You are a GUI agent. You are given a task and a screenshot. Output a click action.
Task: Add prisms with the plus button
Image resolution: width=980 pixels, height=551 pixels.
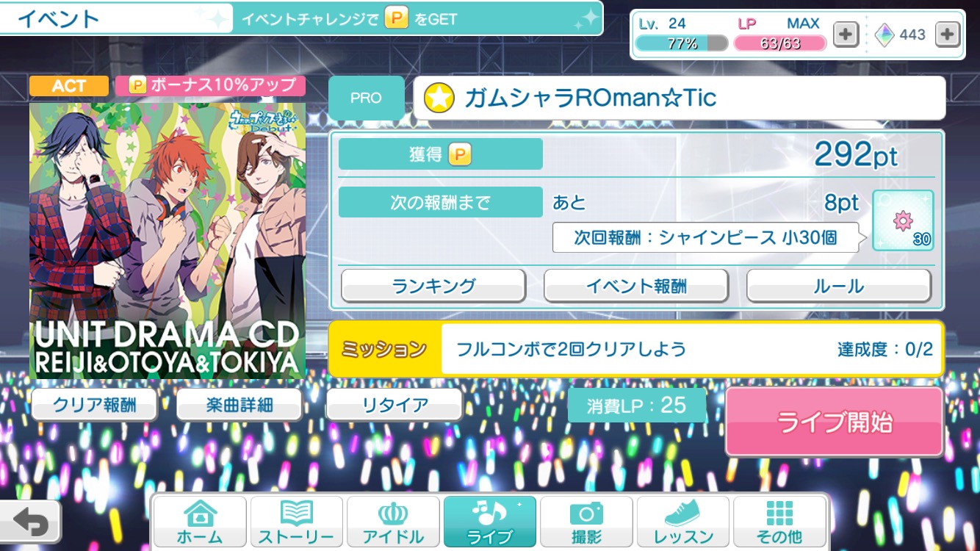pos(948,35)
